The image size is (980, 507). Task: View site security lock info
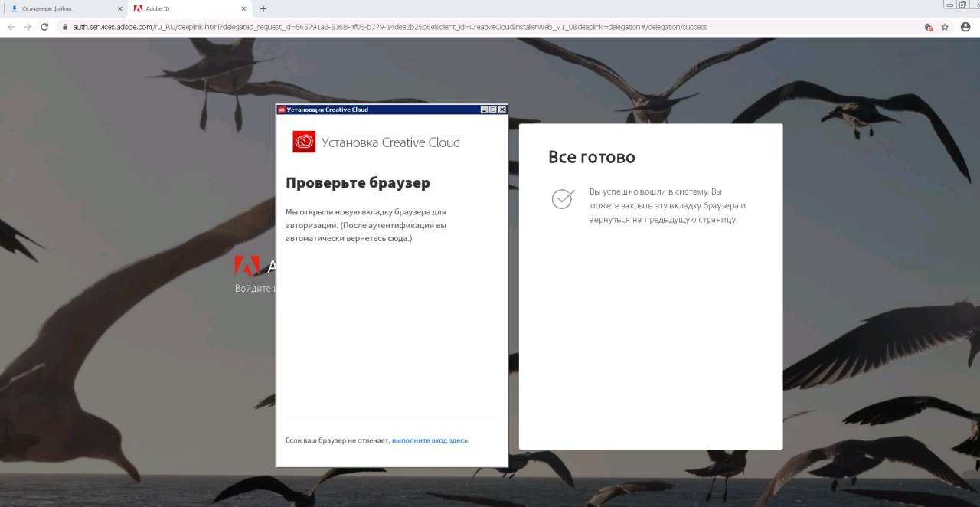pyautogui.click(x=67, y=27)
